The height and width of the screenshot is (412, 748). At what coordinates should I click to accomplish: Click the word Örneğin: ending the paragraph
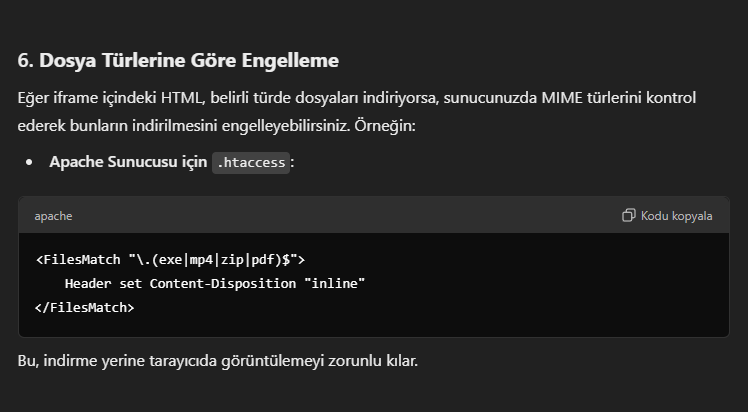(385, 126)
